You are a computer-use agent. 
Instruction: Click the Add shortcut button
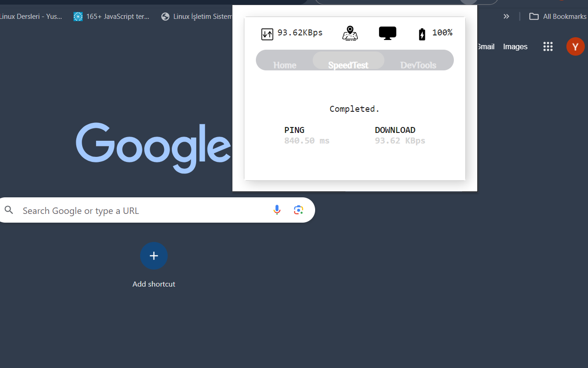pyautogui.click(x=154, y=256)
